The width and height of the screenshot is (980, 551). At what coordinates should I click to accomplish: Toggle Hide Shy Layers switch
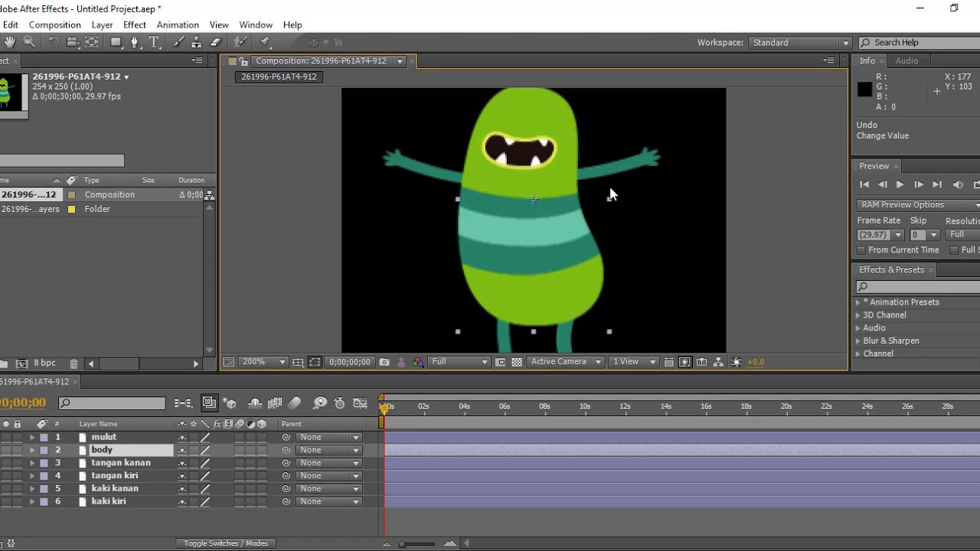255,403
